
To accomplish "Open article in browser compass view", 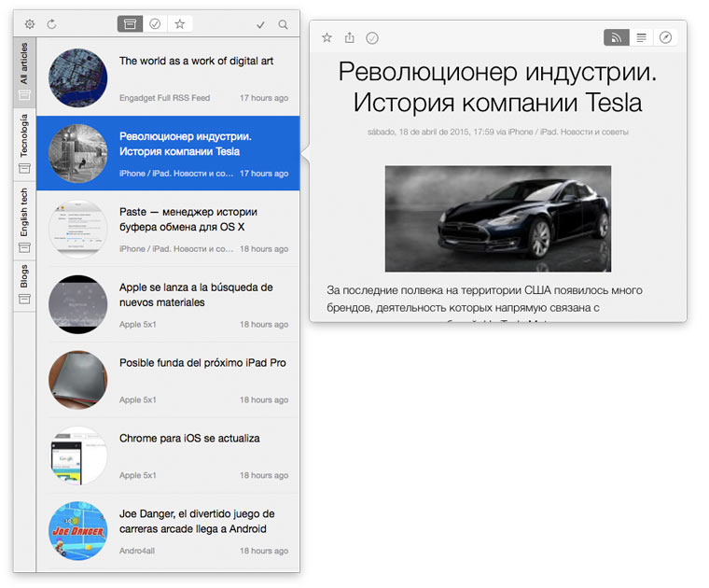I will [665, 37].
